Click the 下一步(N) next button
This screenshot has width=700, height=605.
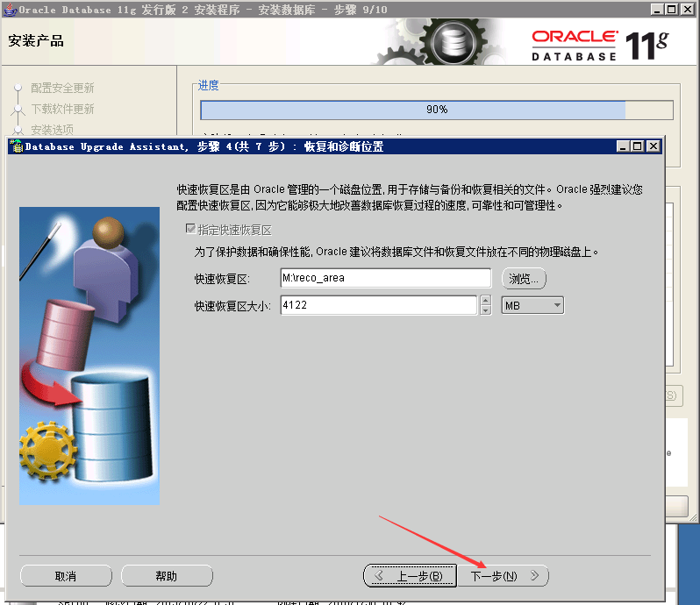coord(503,576)
